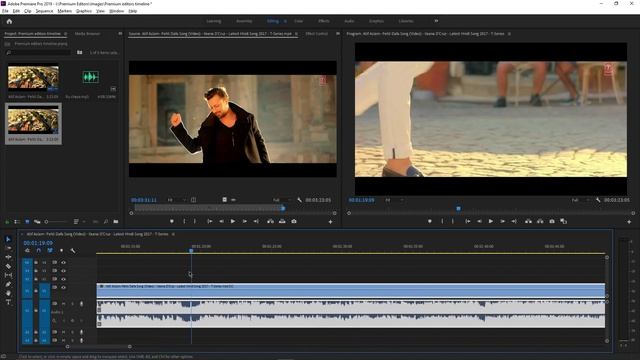This screenshot has height=360, width=640.
Task: Switch Project panel to list view
Action: pos(17,222)
